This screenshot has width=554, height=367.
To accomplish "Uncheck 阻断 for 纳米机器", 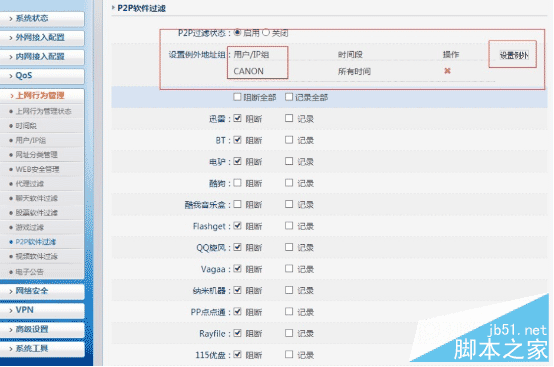I will [237, 290].
